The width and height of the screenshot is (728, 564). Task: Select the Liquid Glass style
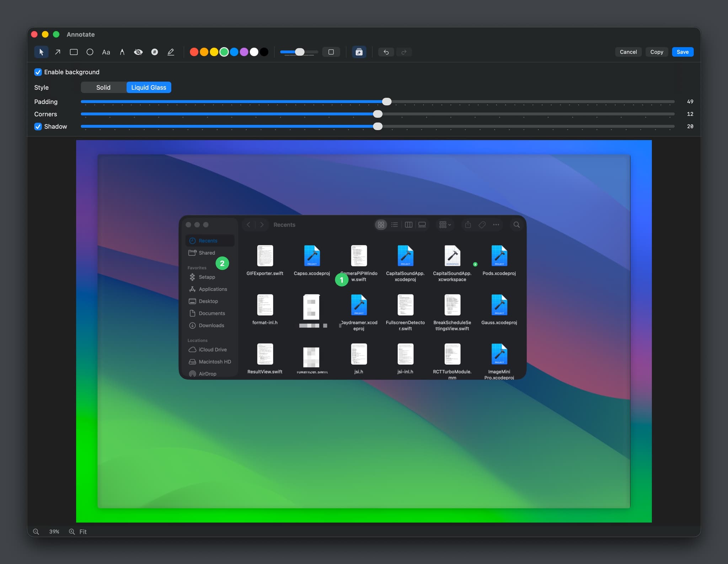(149, 87)
